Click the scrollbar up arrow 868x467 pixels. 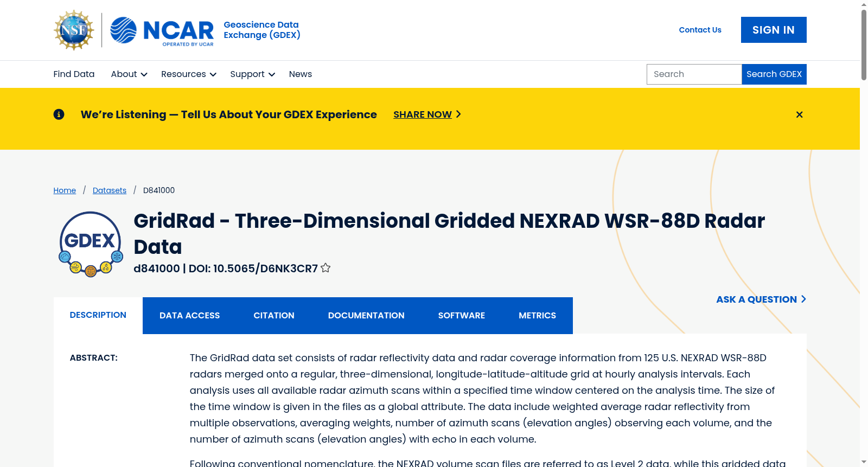point(864,4)
